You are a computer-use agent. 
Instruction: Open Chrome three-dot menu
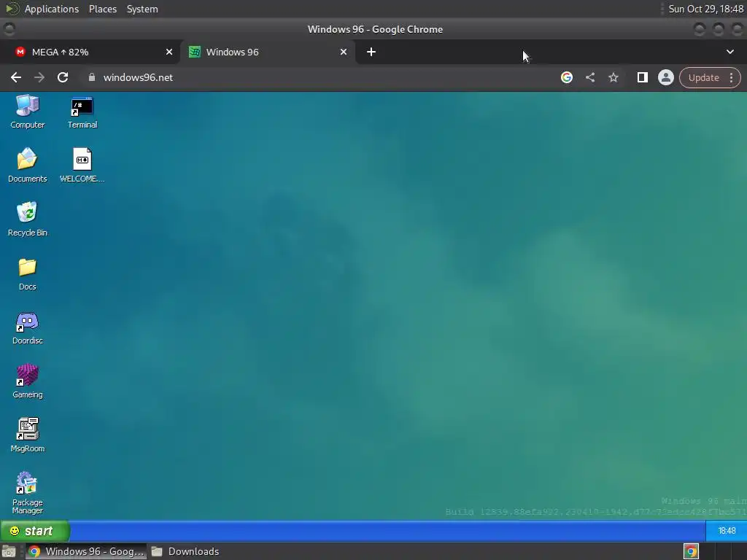(x=731, y=77)
